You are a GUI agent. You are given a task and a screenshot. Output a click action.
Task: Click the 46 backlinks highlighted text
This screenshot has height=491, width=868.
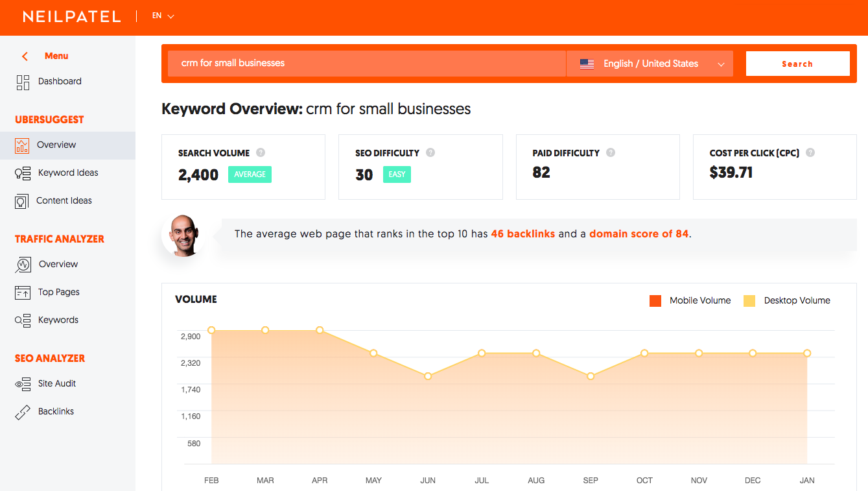tap(523, 234)
